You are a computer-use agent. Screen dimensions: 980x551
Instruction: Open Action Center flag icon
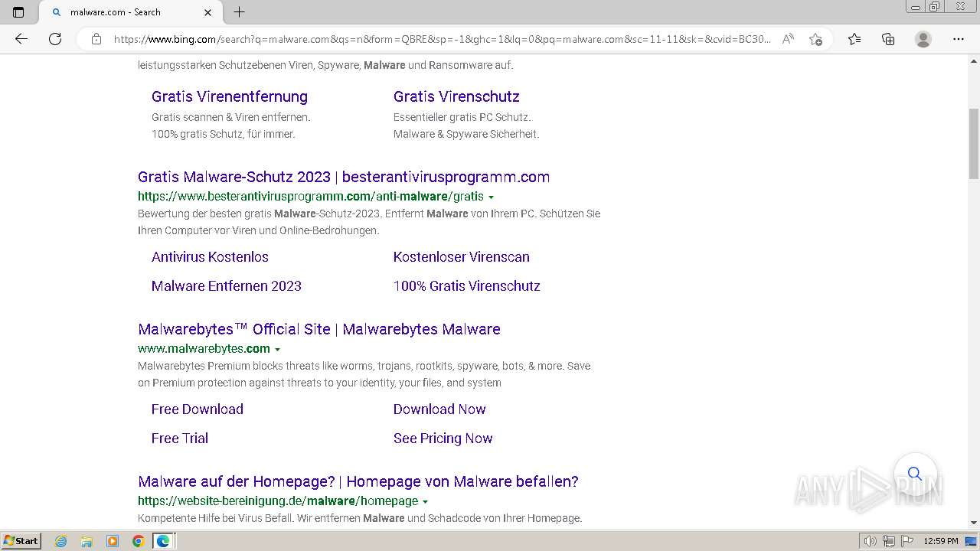click(907, 541)
